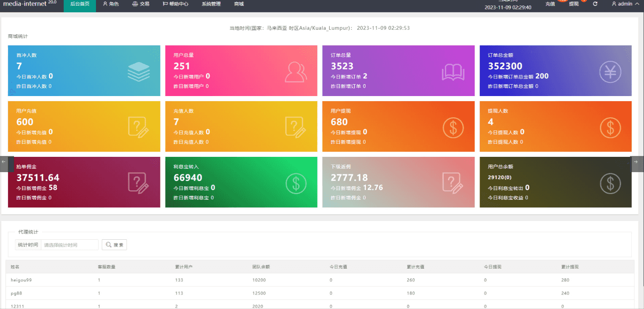Open the 充值 notification link

point(550,4)
